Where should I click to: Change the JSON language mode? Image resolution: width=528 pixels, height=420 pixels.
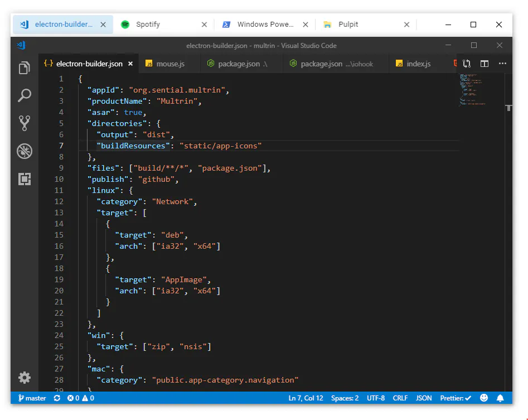424,398
